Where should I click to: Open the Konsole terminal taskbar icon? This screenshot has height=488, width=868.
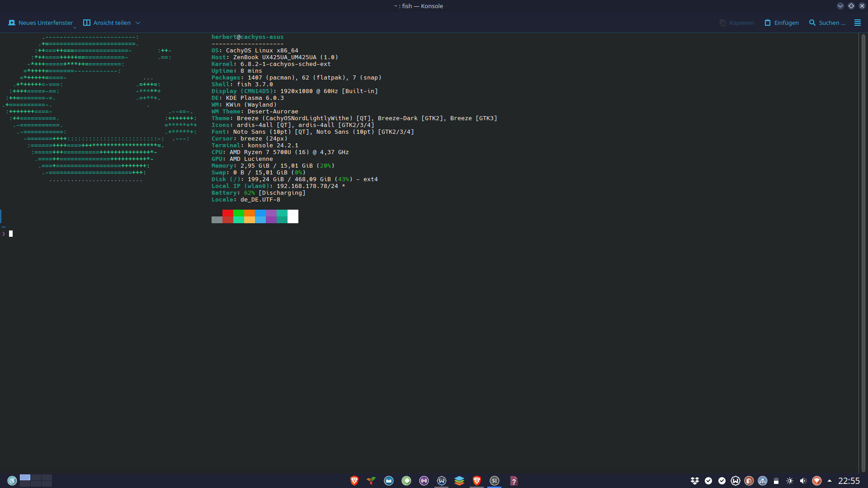click(x=494, y=481)
